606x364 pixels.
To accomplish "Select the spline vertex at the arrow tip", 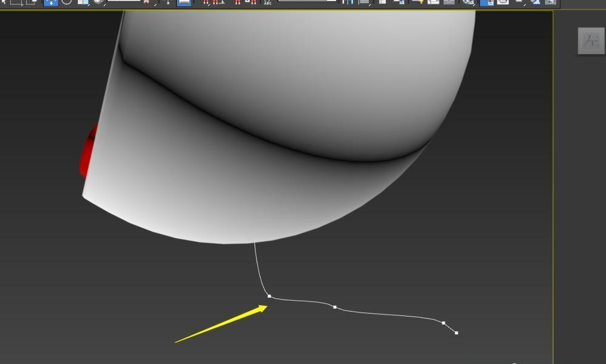I will pyautogui.click(x=269, y=296).
